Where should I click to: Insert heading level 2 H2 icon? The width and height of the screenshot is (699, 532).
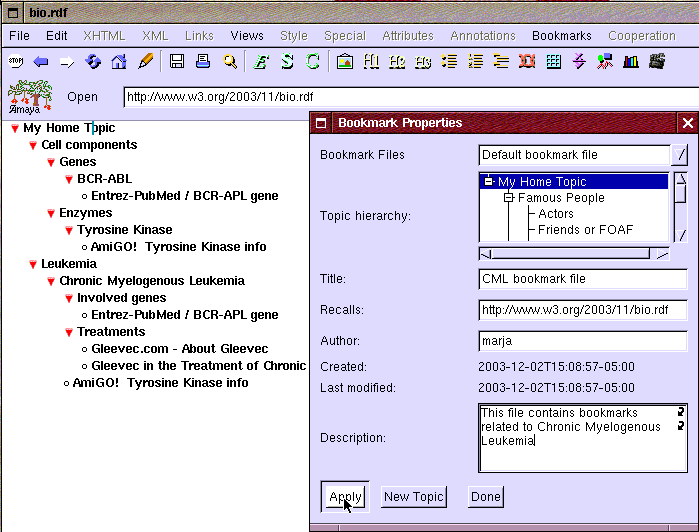397,62
